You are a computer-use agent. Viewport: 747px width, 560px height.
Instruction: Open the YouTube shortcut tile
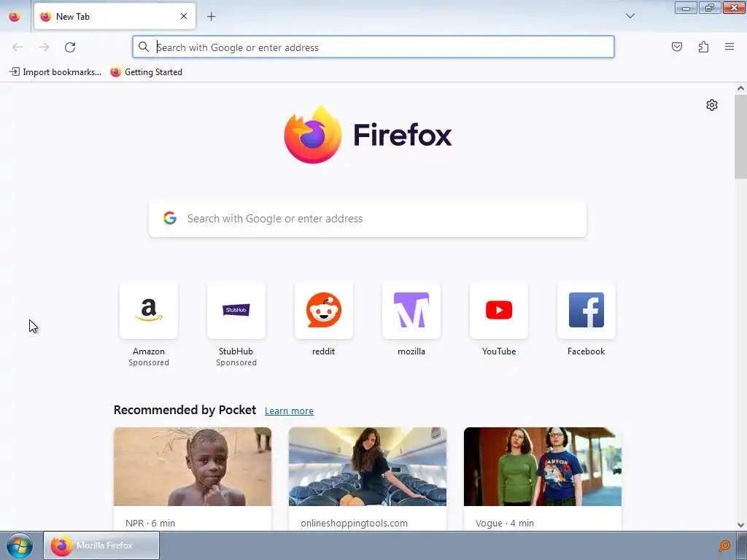(x=499, y=311)
